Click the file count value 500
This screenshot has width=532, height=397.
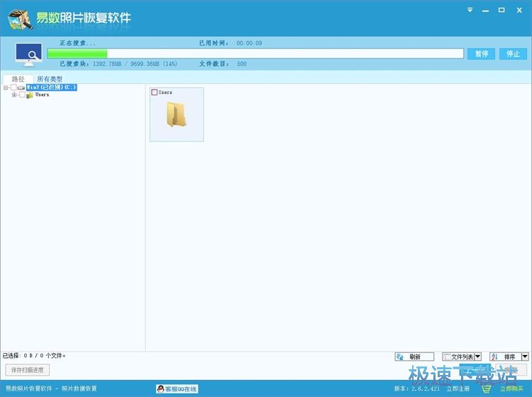coord(242,64)
